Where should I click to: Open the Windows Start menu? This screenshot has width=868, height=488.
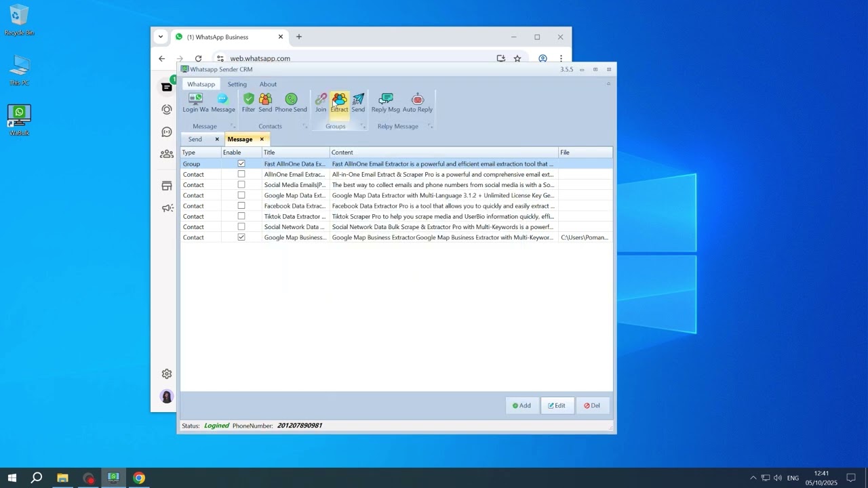point(12,478)
